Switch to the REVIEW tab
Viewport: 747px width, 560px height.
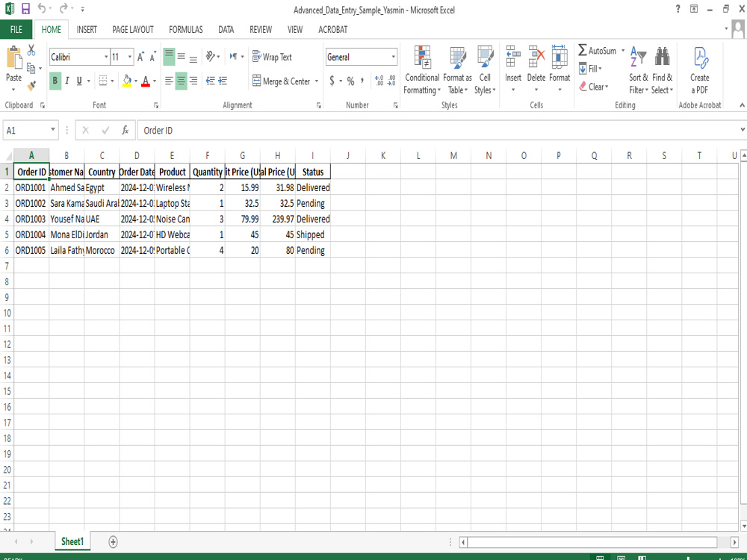pyautogui.click(x=261, y=30)
